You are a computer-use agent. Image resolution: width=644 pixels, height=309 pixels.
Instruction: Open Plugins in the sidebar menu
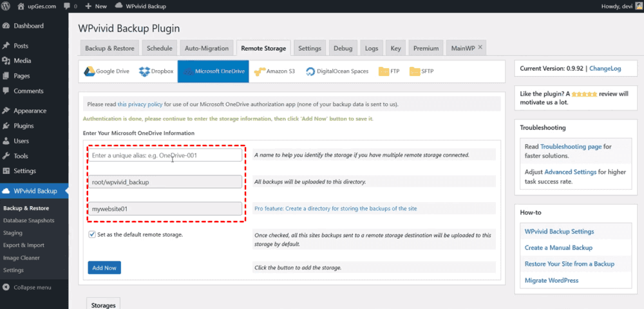(x=24, y=126)
